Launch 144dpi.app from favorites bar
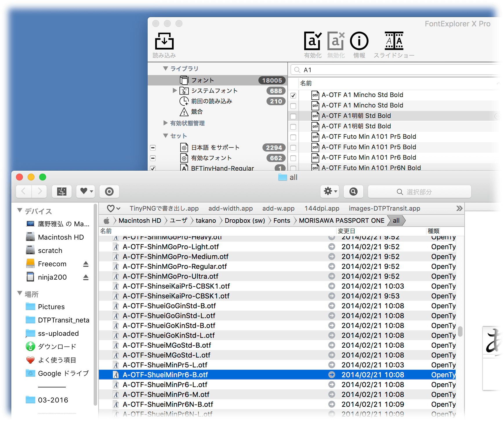This screenshot has height=421, width=504. (x=322, y=208)
